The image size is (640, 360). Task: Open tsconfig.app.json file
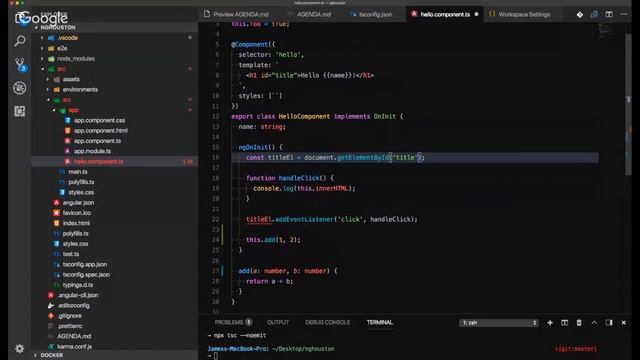click(x=85, y=264)
